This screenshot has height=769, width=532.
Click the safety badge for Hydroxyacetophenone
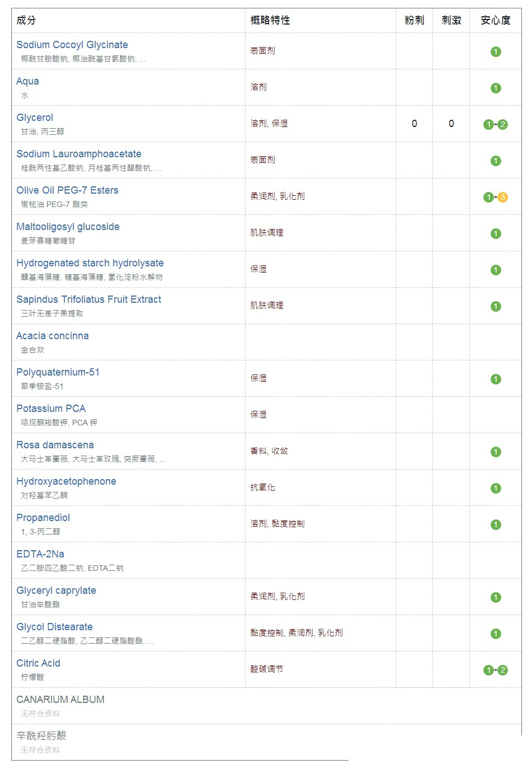pos(496,488)
